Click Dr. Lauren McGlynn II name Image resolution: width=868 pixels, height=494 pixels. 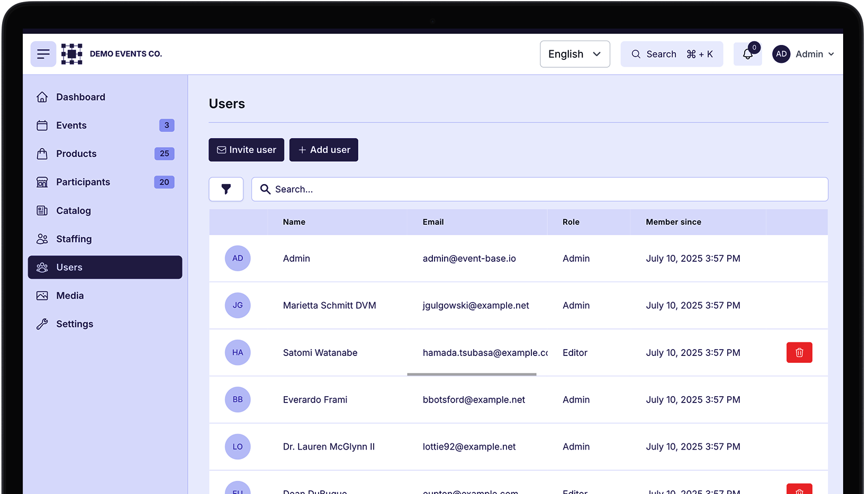329,447
